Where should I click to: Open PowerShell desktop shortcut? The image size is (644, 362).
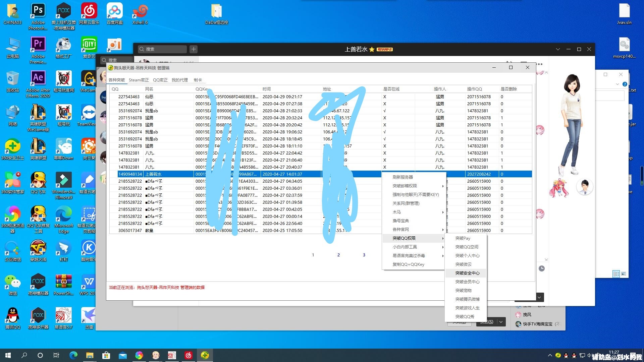tap(63, 284)
